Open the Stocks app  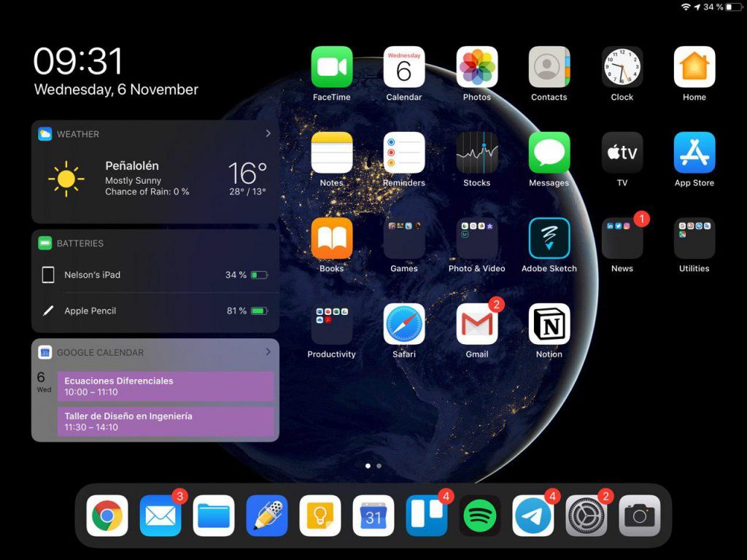tap(476, 152)
